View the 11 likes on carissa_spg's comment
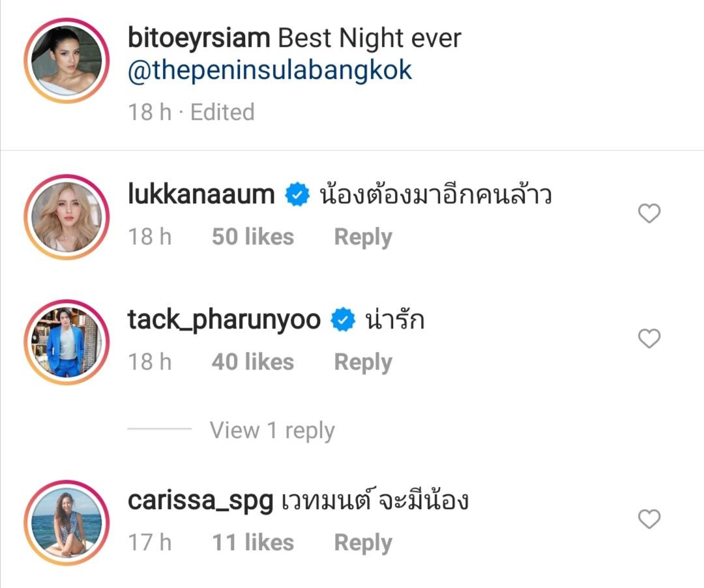The height and width of the screenshot is (588, 704). (253, 542)
